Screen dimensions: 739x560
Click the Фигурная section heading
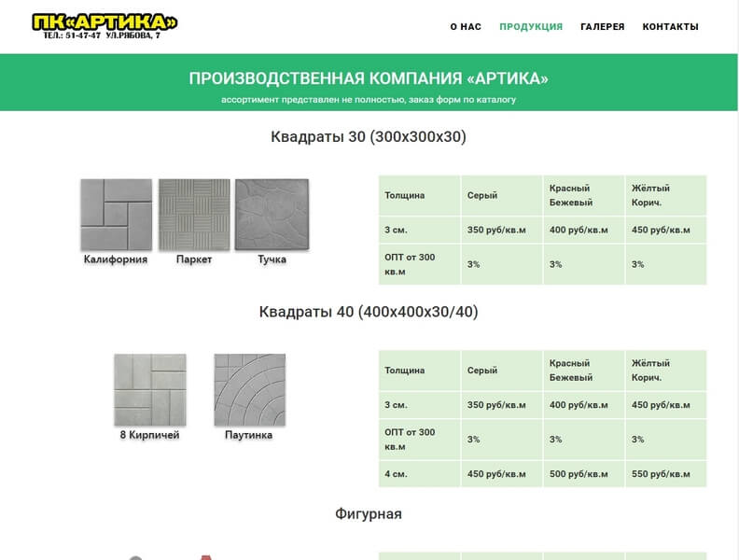click(369, 513)
